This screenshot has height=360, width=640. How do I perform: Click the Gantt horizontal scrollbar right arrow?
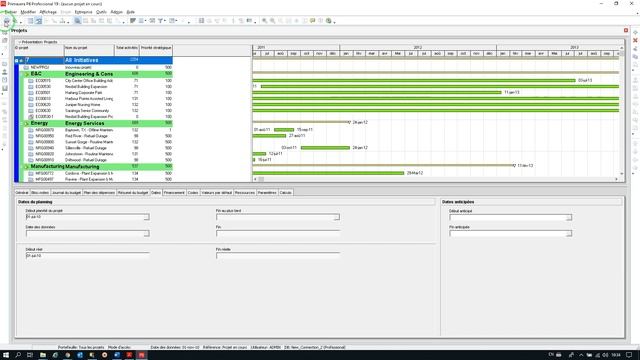click(x=616, y=179)
